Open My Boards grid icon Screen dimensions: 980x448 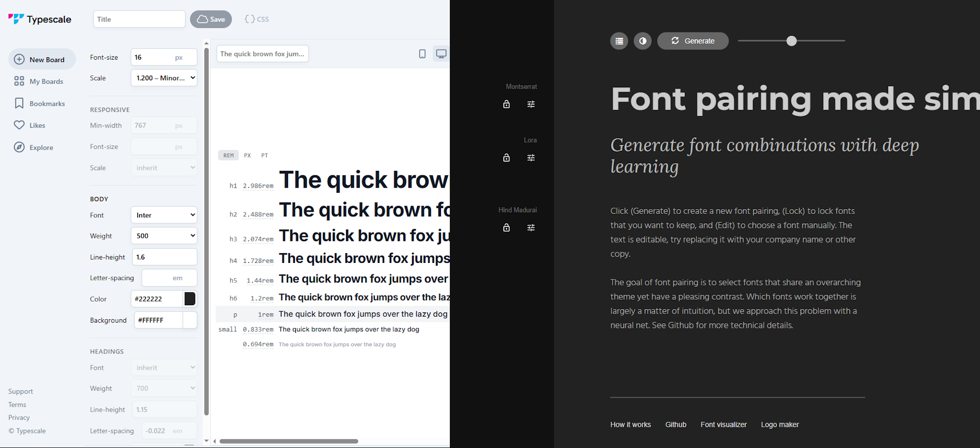[19, 81]
